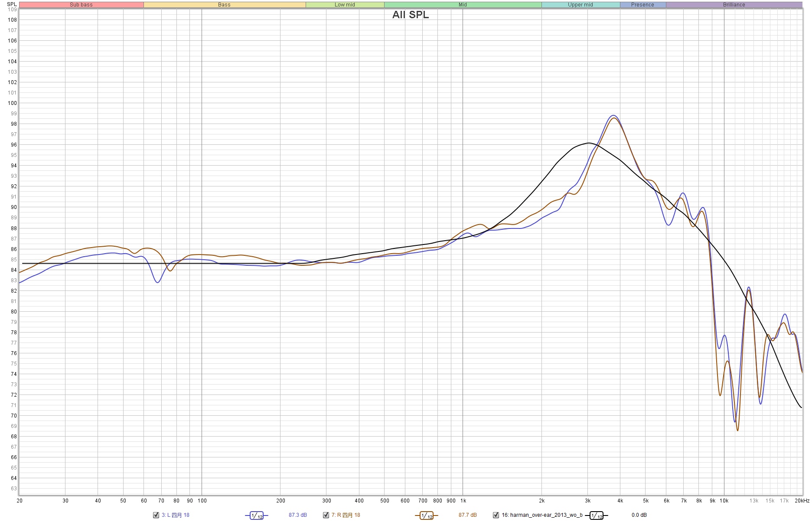
Task: Click the Presence band label
Action: click(642, 5)
